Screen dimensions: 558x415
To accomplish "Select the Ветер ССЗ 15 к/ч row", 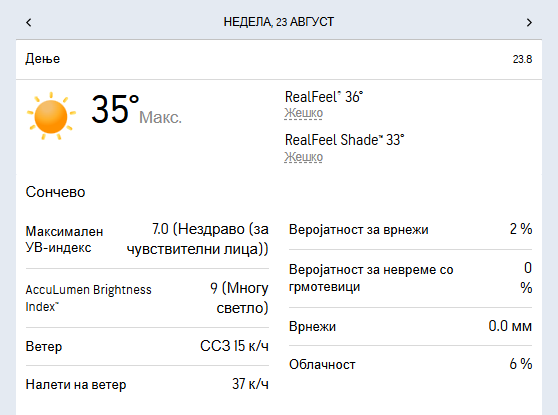I will tap(147, 346).
